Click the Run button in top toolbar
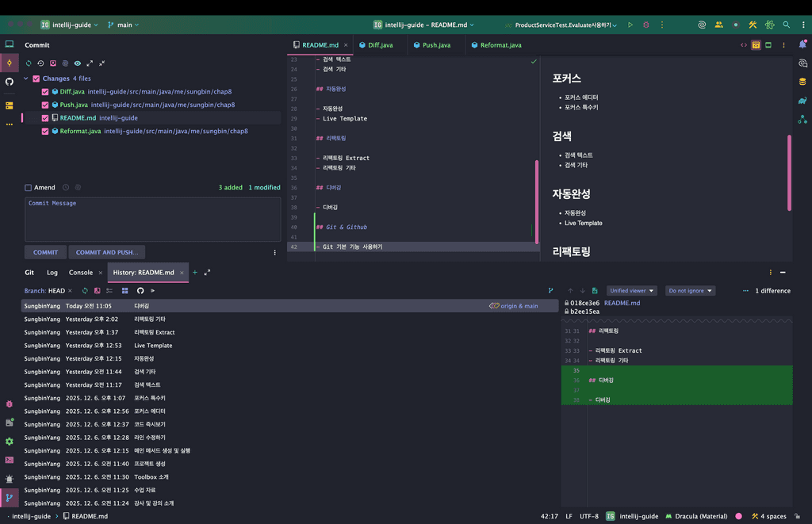Viewport: 812px width, 524px height. click(630, 25)
